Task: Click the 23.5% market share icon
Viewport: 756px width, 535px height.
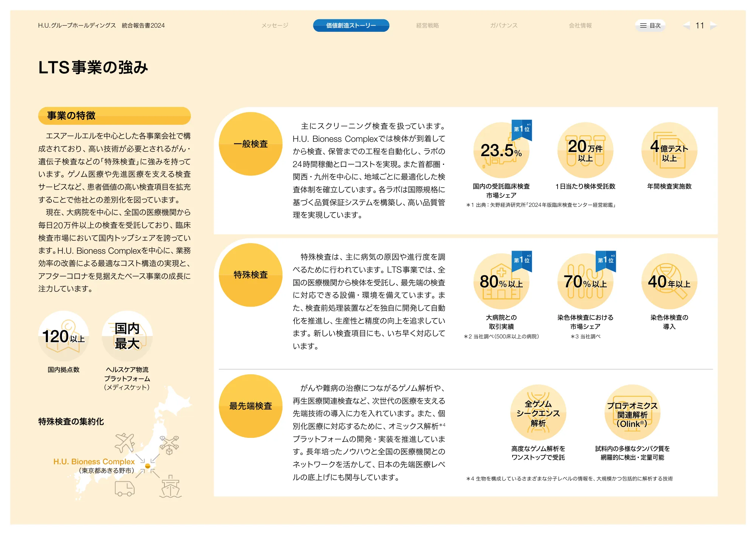Action: [x=501, y=150]
